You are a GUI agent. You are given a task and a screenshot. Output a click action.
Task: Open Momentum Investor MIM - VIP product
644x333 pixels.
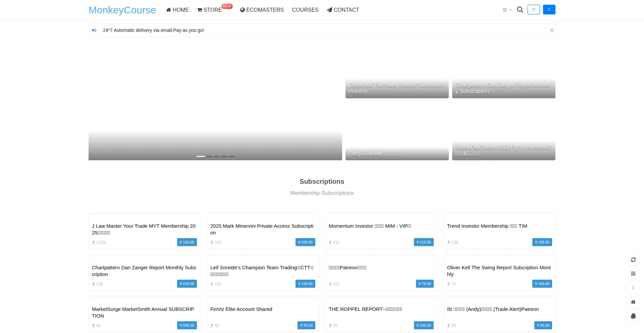(x=370, y=226)
